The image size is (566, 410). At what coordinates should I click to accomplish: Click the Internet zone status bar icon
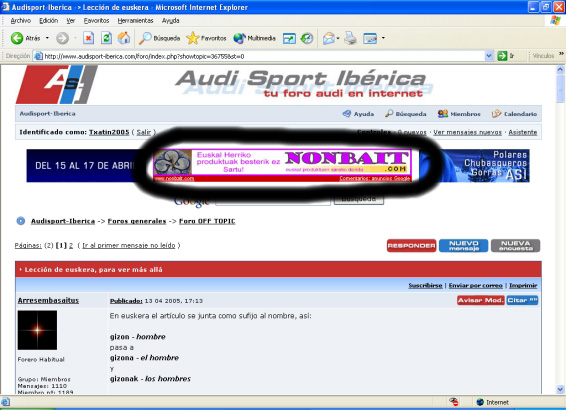tap(480, 402)
